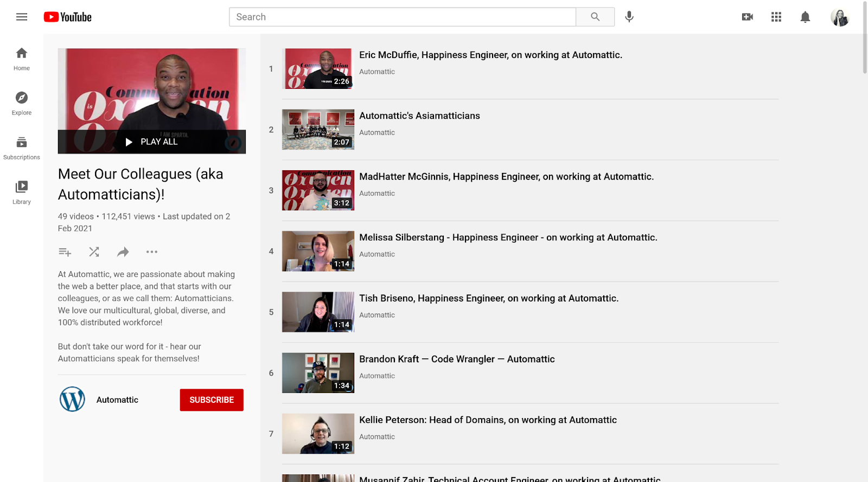Open the YouTube apps grid

click(776, 17)
